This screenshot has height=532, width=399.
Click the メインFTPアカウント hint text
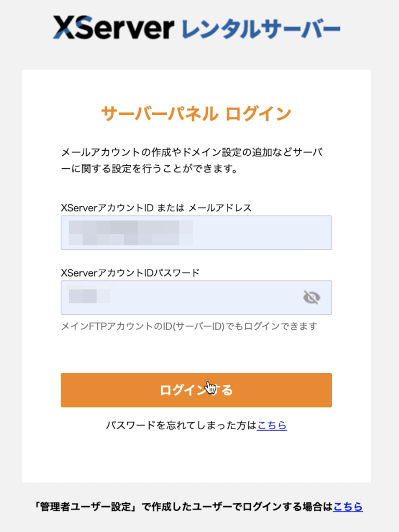click(189, 326)
